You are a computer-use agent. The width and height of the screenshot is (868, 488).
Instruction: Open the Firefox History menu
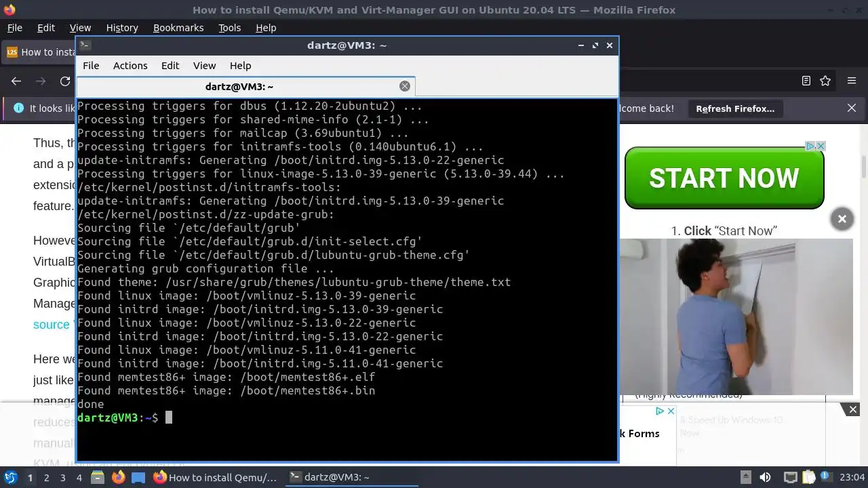point(122,28)
